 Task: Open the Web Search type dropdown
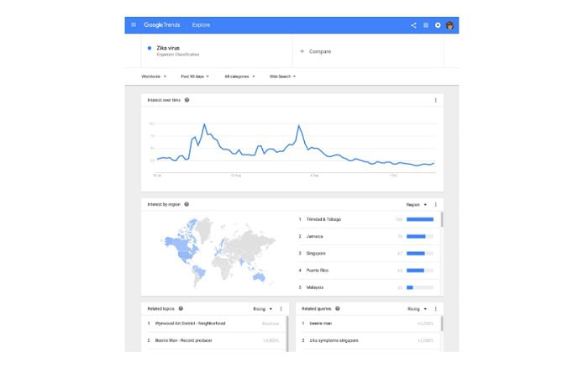(x=282, y=76)
